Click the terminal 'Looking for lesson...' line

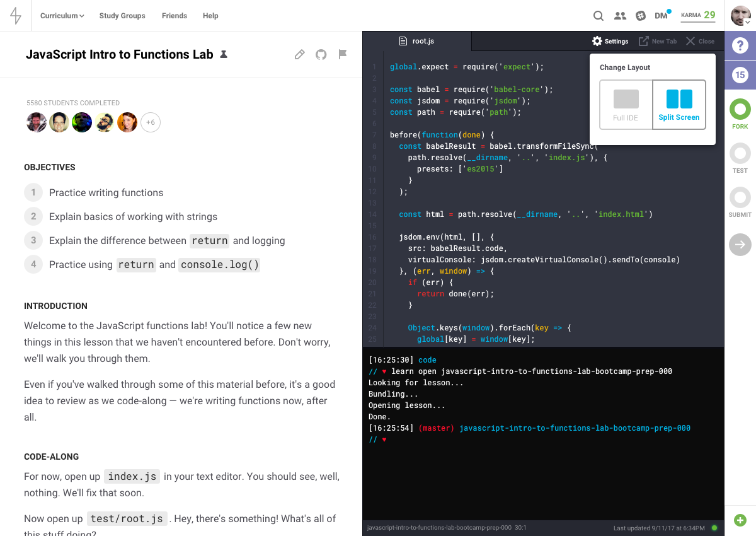pyautogui.click(x=416, y=383)
